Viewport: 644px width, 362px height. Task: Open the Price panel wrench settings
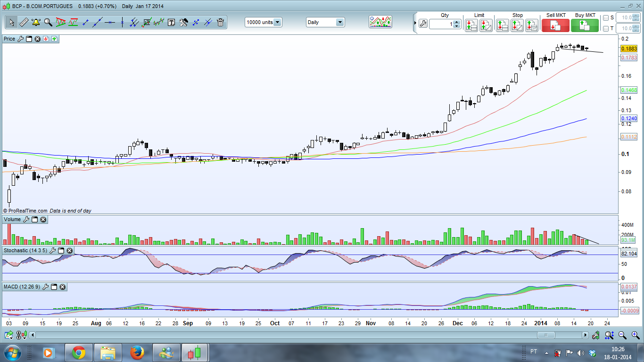[x=20, y=39]
